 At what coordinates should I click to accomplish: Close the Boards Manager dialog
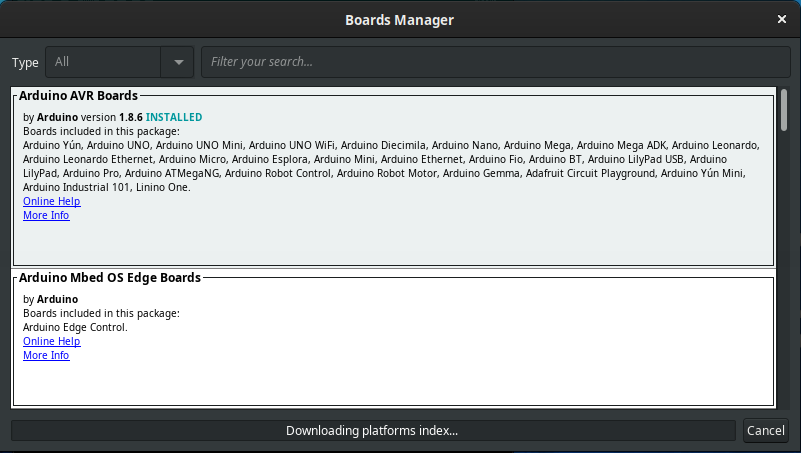pyautogui.click(x=782, y=19)
